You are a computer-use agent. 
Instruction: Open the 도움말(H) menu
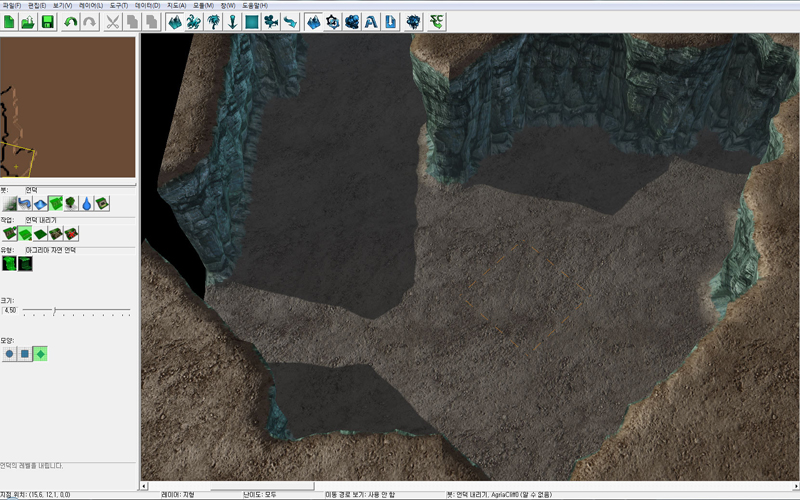[255, 5]
